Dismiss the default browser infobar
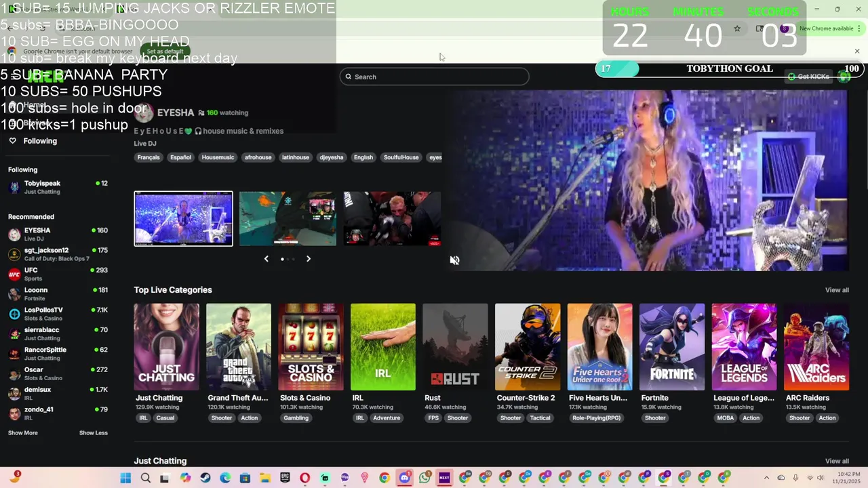The image size is (868, 488). coord(856,52)
